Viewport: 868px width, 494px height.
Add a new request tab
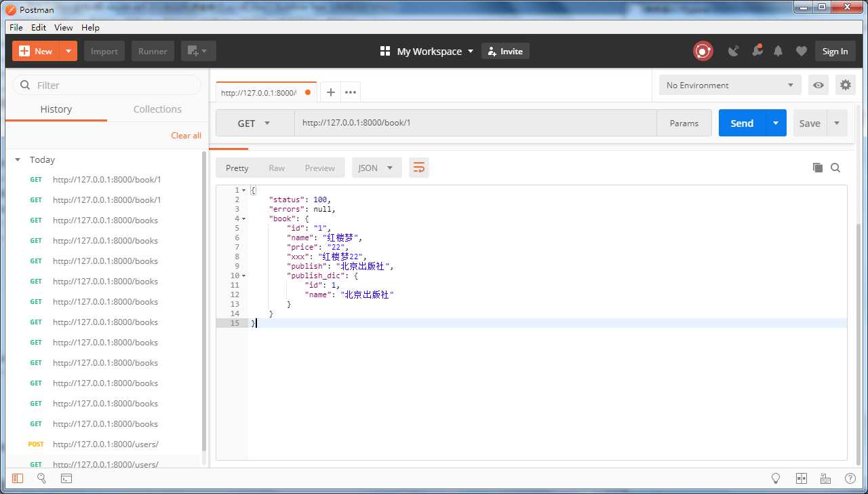(x=330, y=92)
